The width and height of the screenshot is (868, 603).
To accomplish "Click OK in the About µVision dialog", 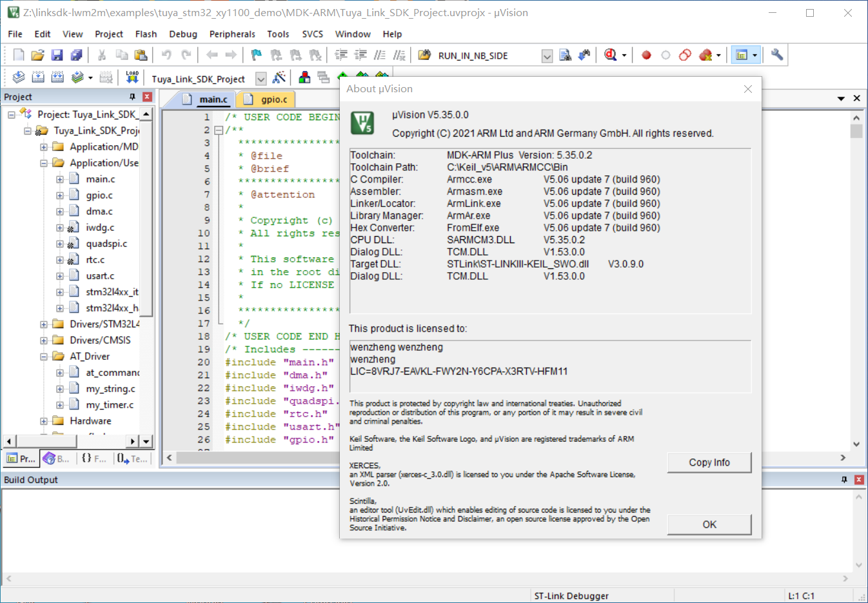I will 709,524.
